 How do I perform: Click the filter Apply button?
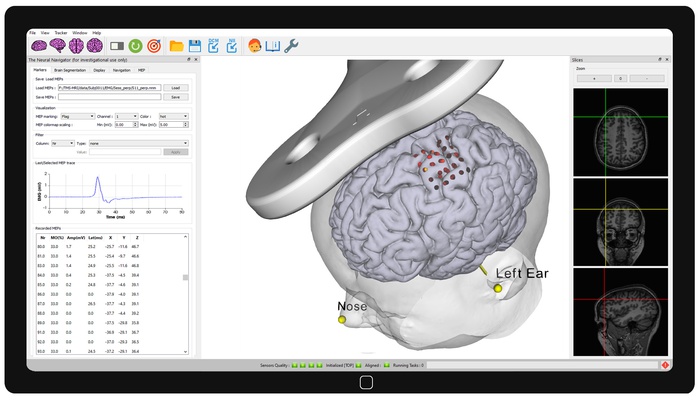point(175,152)
